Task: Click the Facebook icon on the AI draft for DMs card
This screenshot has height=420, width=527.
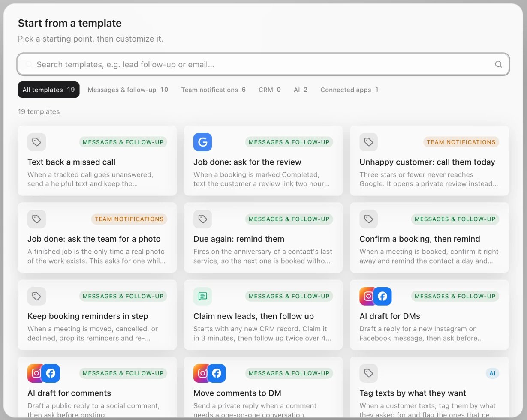Action: [382, 296]
